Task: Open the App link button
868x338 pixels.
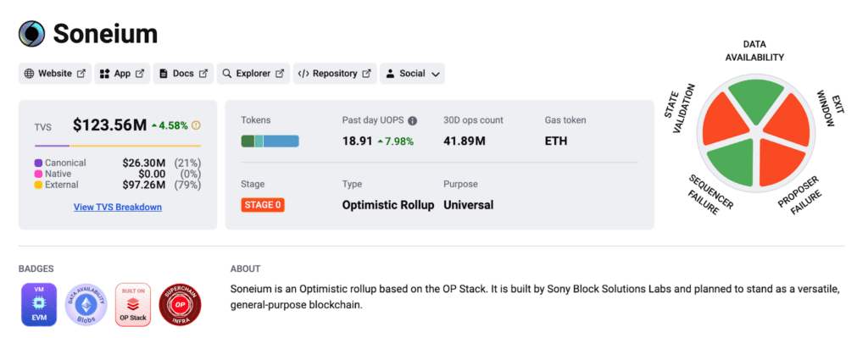Action: click(122, 74)
